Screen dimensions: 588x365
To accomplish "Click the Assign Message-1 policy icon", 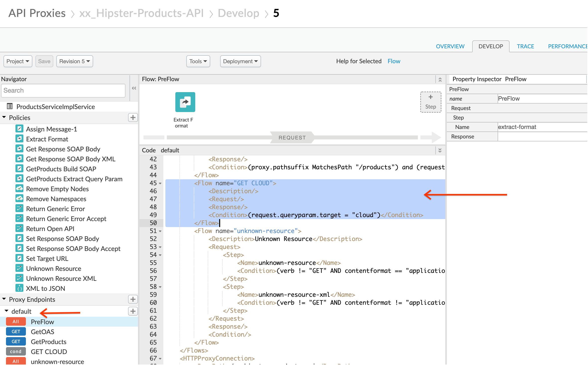I will click(x=19, y=129).
